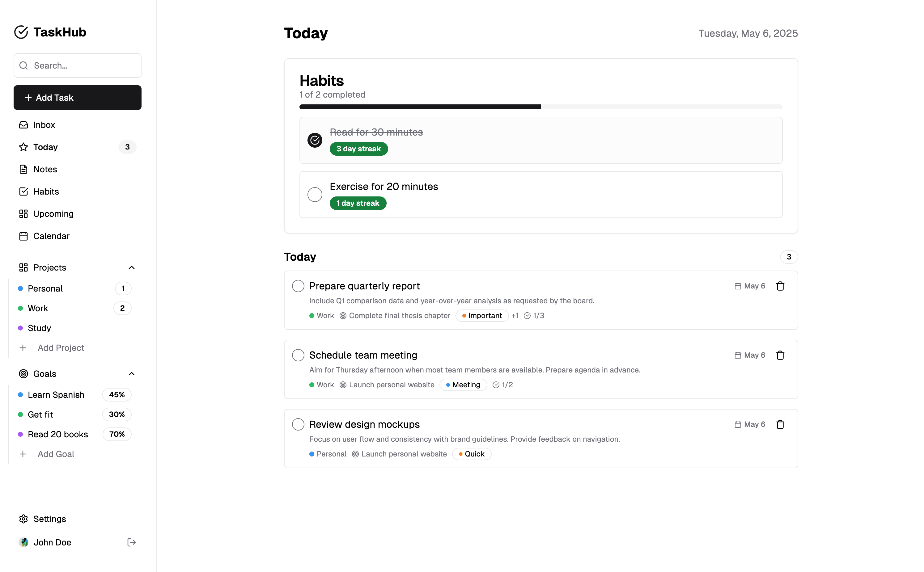This screenshot has width=924, height=572.
Task: Delete the Review design mockups task
Action: 780,424
